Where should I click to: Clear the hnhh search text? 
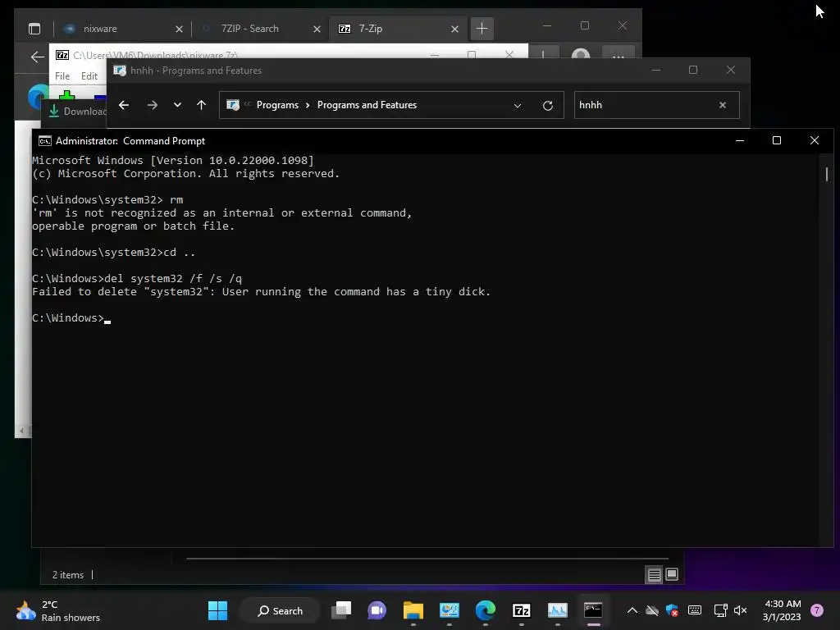(723, 105)
